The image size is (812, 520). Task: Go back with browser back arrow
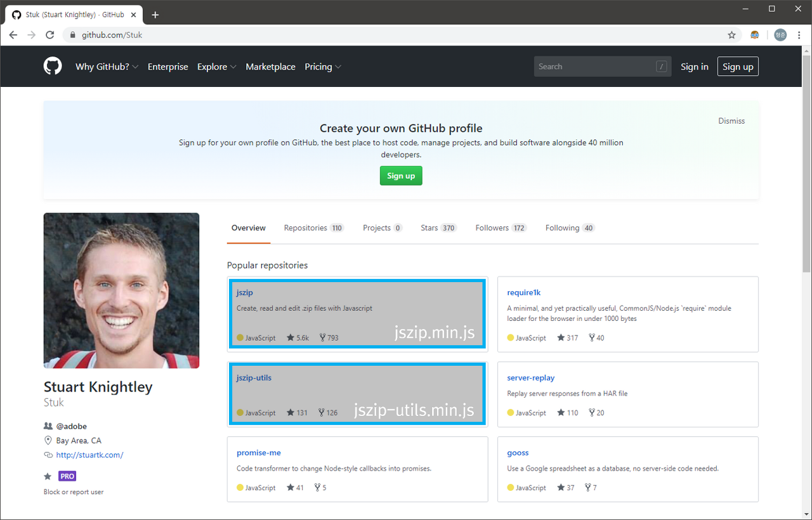pos(13,35)
